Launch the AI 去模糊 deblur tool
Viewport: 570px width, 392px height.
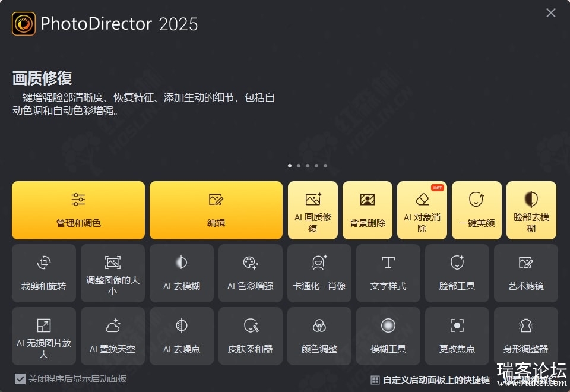point(182,273)
